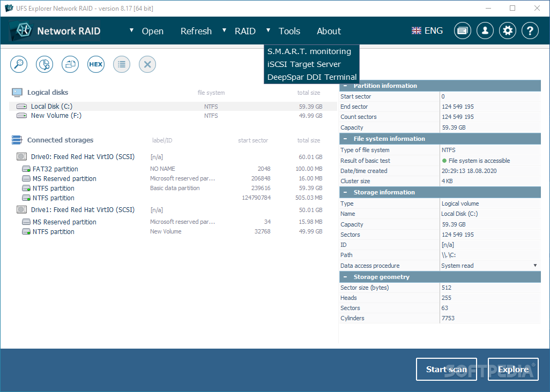Select the New Volume NTFS partition row
Screen dimensions: 550x392
tap(173, 231)
